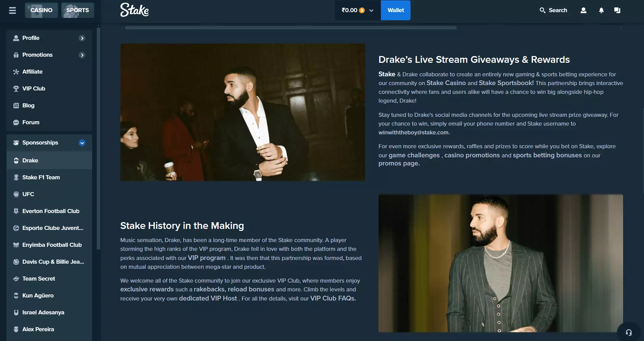Image resolution: width=644 pixels, height=341 pixels.
Task: Click the Enyimba Football Club icon
Action: pyautogui.click(x=16, y=245)
